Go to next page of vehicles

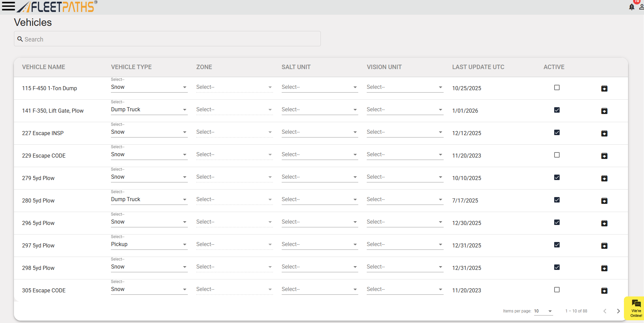tap(618, 311)
